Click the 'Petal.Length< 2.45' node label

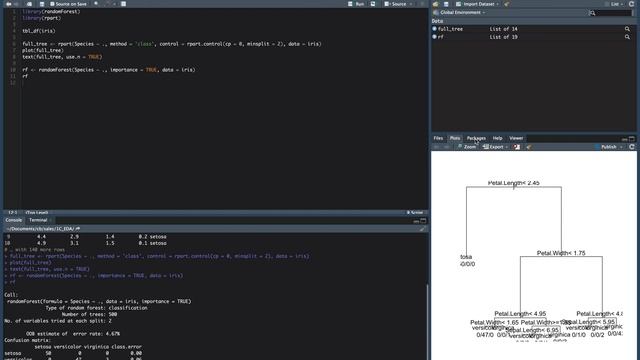pyautogui.click(x=513, y=183)
